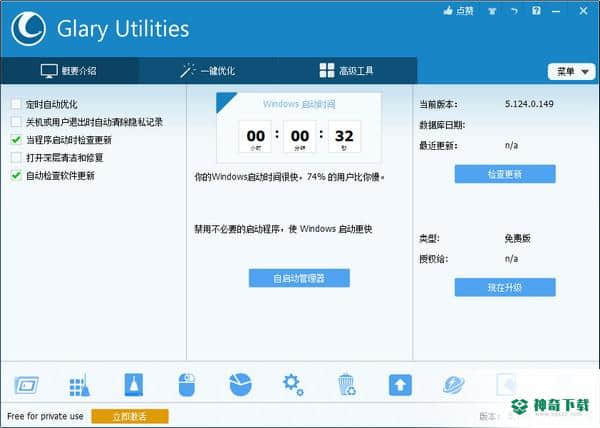Open the mouse-shaped context menu tool icon
The image size is (600, 428).
[x=187, y=385]
